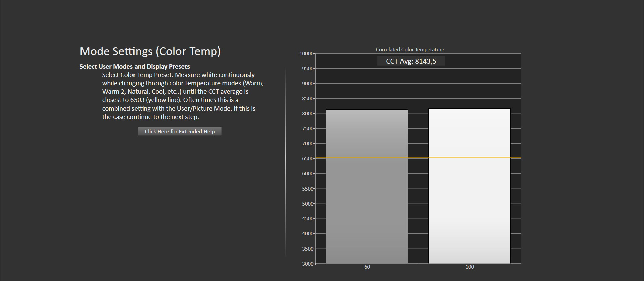Click the 6500 axis label
Image resolution: width=644 pixels, height=281 pixels.
308,159
